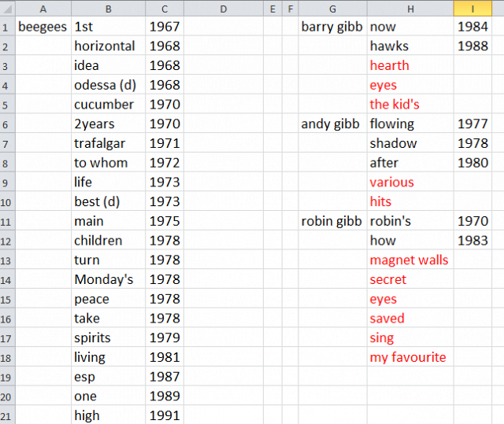Viewport: 504px width, 424px height.
Task: Click the "barry gibb" cell
Action: click(332, 27)
